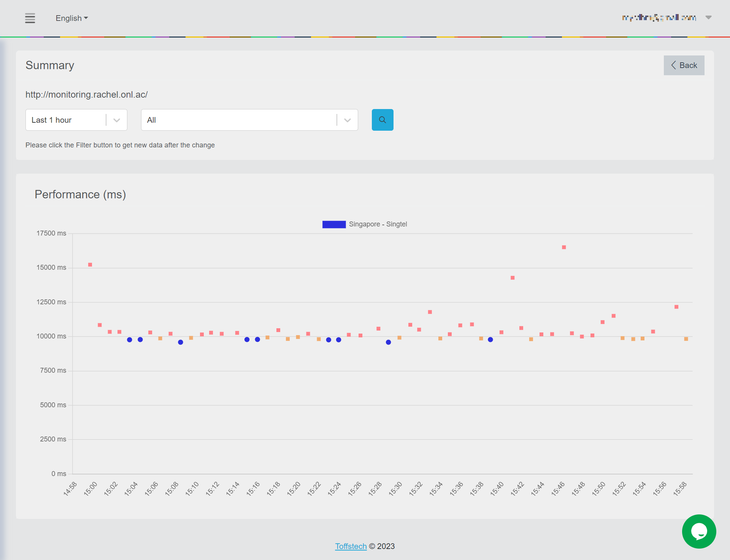Toggle the Singapore - Singtel legend swatch

click(334, 224)
